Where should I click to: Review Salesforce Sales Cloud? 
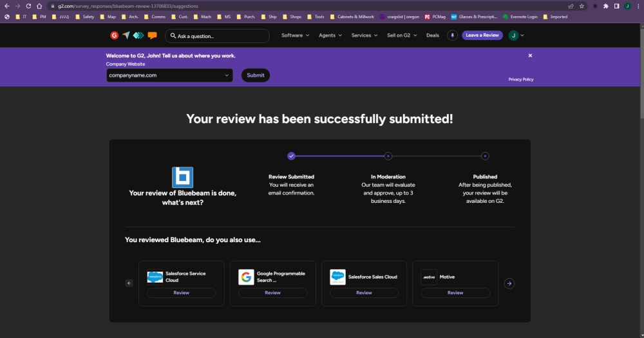pos(364,293)
